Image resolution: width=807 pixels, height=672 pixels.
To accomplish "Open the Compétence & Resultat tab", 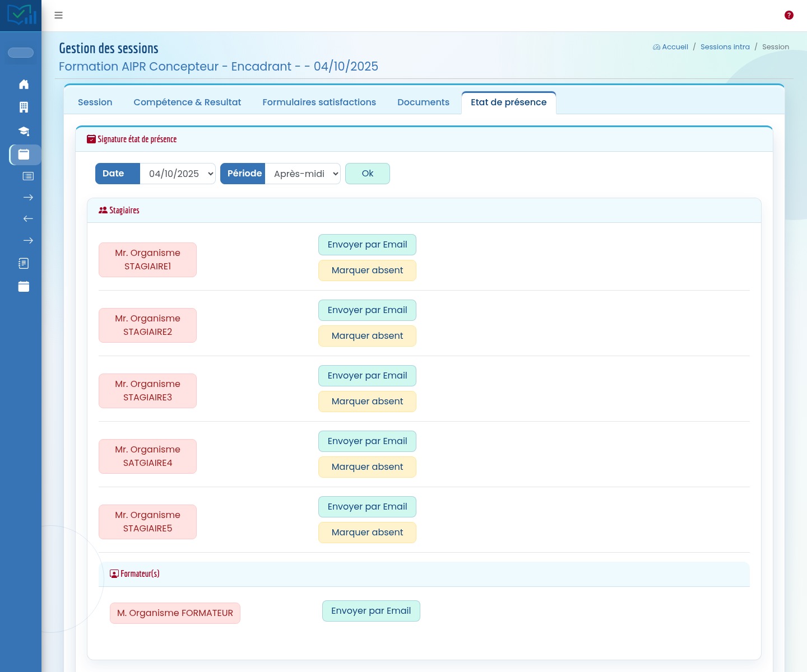I will click(187, 102).
